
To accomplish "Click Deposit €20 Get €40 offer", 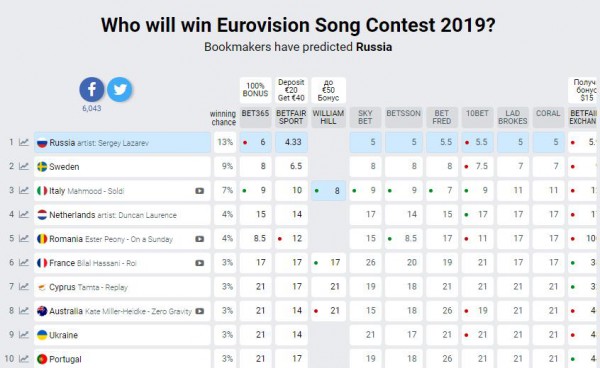I will coord(291,90).
